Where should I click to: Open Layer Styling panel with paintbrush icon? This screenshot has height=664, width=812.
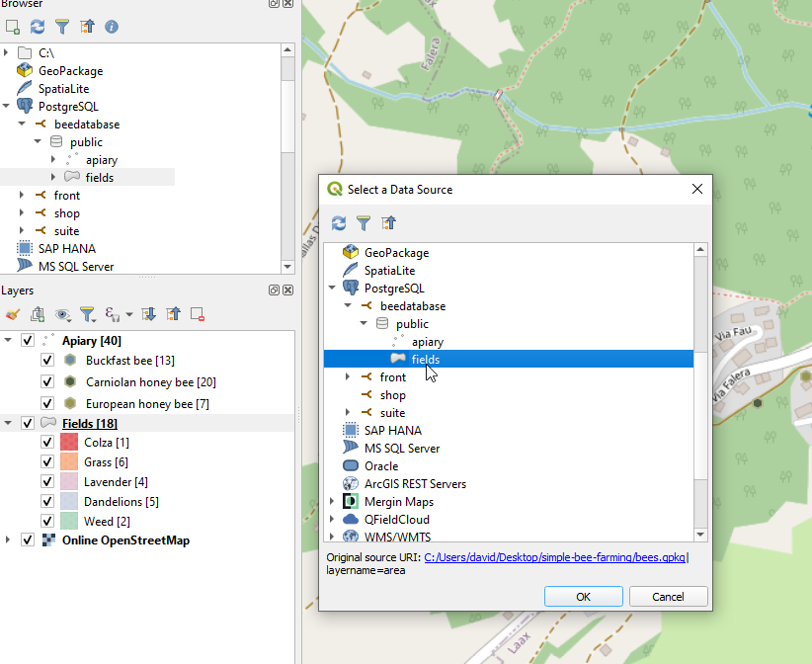coord(12,314)
